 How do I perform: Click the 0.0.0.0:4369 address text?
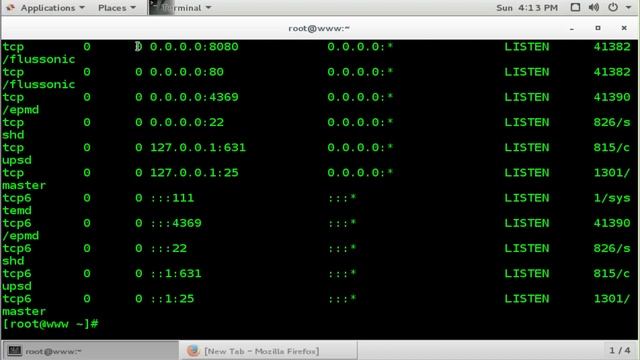194,97
